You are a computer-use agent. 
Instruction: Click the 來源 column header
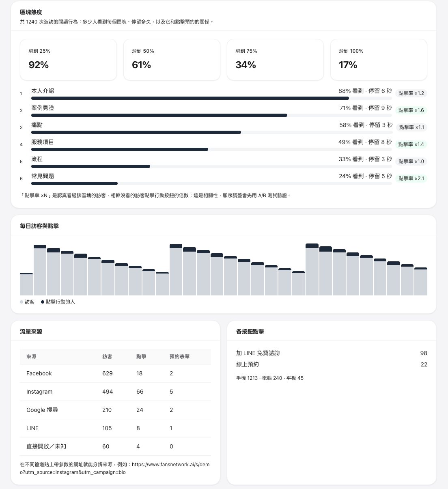click(x=31, y=357)
